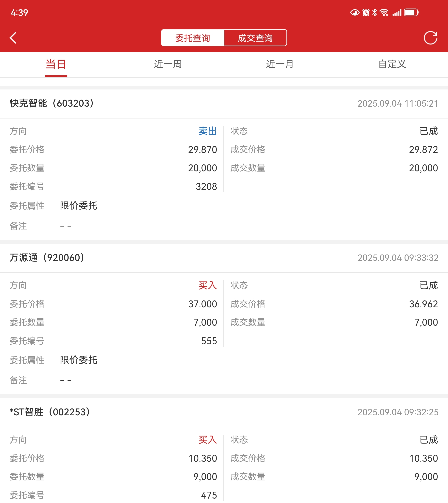Tap the eye-protection status icon
Image resolution: width=448 pixels, height=503 pixels.
(x=355, y=12)
